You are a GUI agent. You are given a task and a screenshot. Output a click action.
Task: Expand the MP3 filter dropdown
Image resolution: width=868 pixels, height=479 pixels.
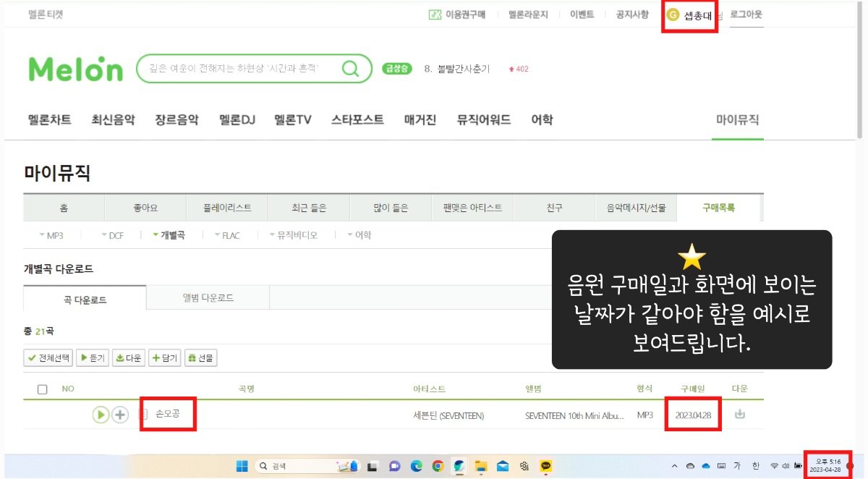51,235
